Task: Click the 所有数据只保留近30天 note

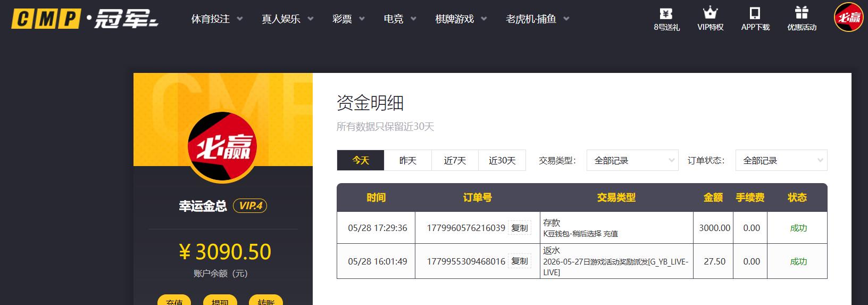Action: tap(385, 127)
